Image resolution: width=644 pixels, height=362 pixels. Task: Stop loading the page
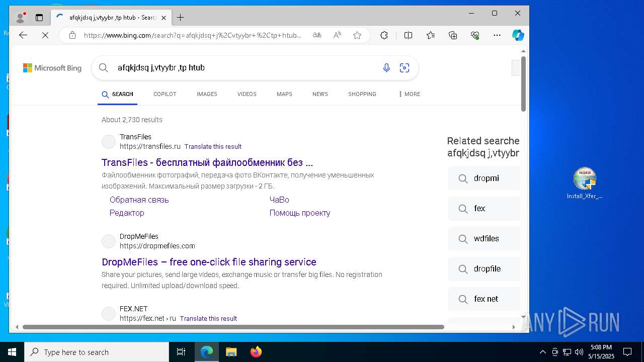(45, 35)
